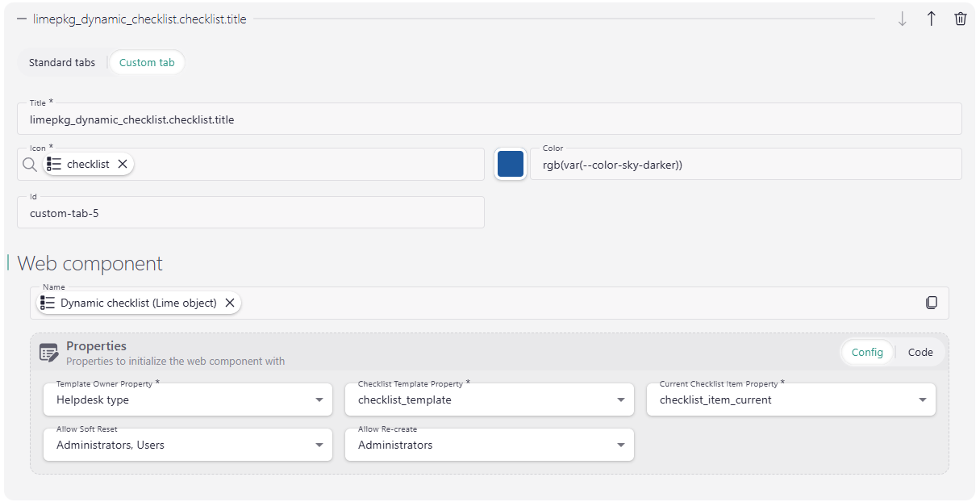Viewport: 980px width, 502px height.
Task: Open Template Owner Property dropdown
Action: pos(188,400)
